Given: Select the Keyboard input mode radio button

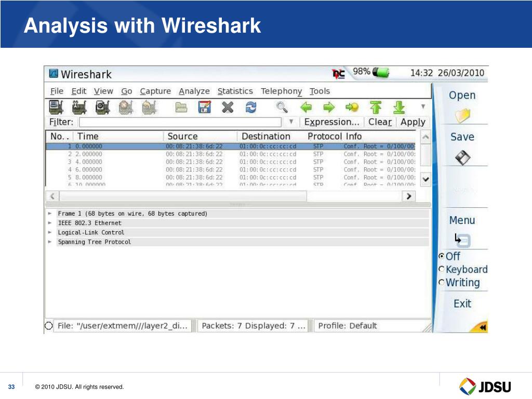Looking at the screenshot, I should 441,269.
